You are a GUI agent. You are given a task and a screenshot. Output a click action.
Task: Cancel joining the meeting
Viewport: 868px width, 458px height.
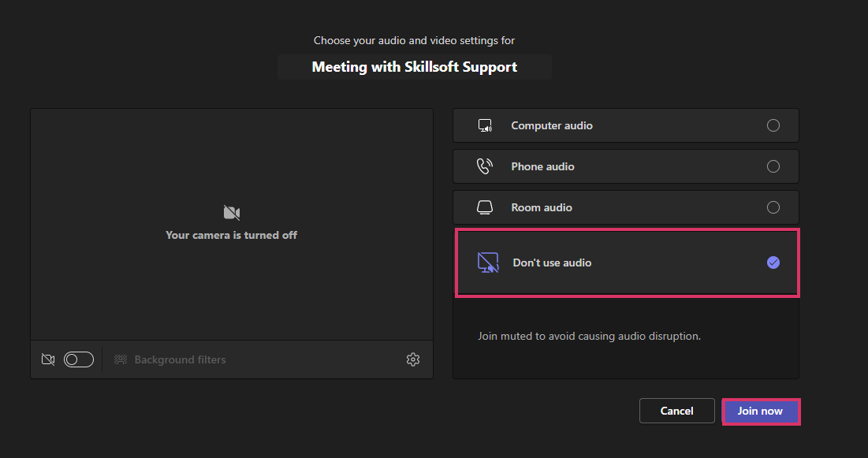676,410
